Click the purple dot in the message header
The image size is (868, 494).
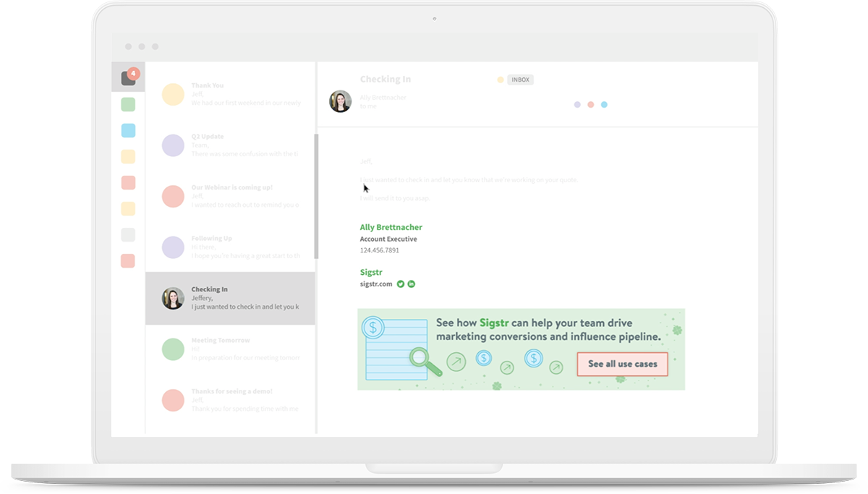[577, 105]
